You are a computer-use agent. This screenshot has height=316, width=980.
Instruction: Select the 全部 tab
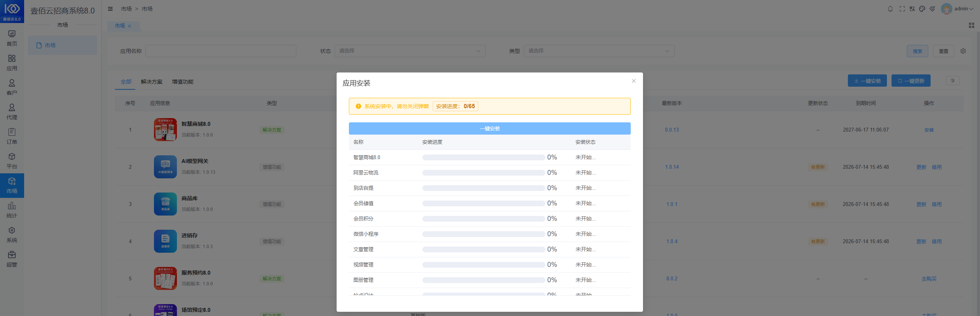(x=126, y=82)
